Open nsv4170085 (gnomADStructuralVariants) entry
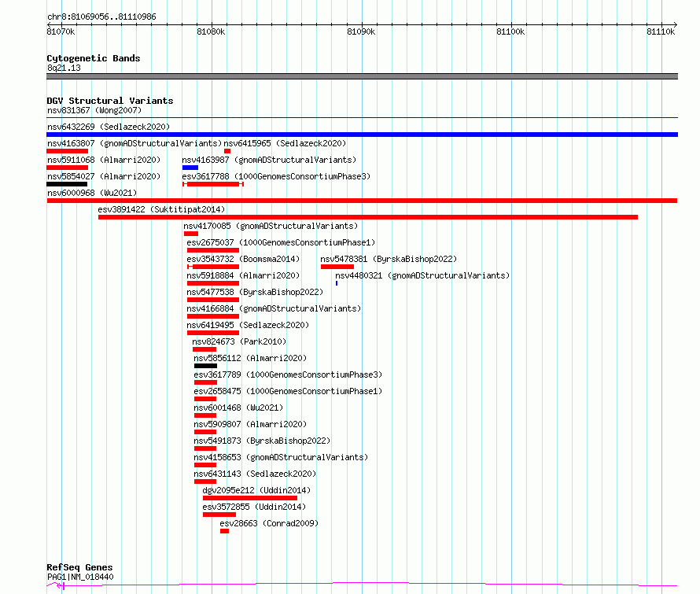 (271, 226)
